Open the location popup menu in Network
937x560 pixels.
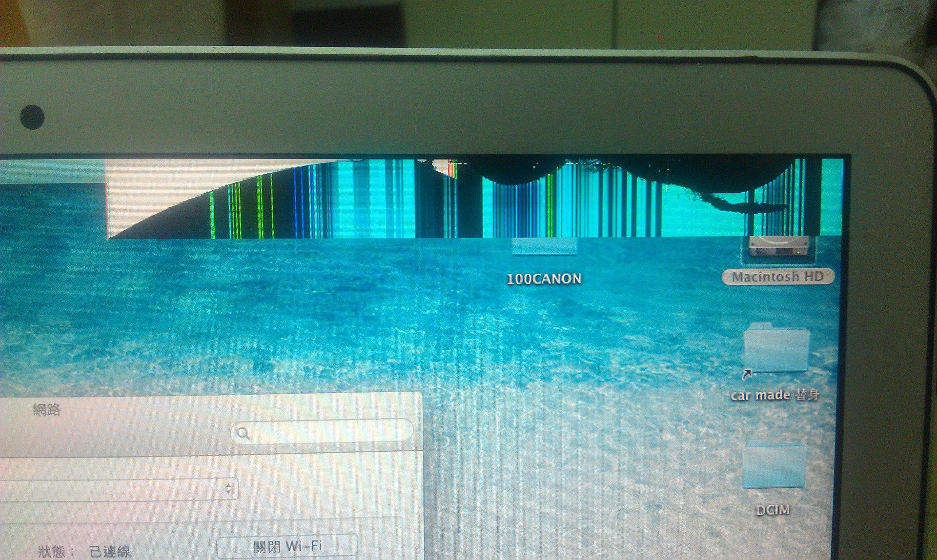point(119,489)
